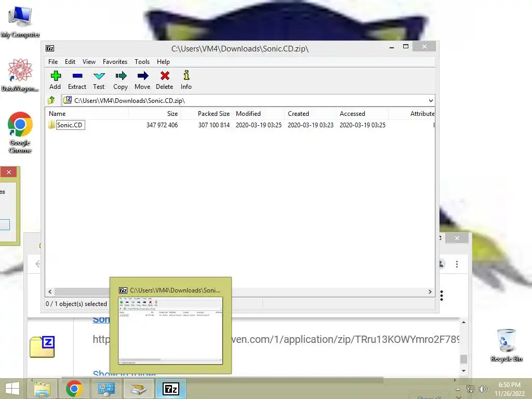Image resolution: width=532 pixels, height=399 pixels.
Task: Click the Copy toolbar icon
Action: tap(121, 80)
